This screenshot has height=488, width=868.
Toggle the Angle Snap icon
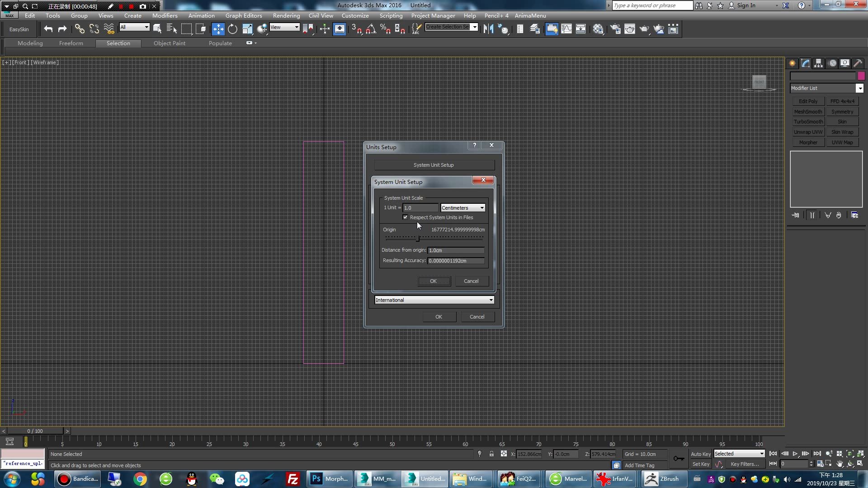(x=371, y=29)
